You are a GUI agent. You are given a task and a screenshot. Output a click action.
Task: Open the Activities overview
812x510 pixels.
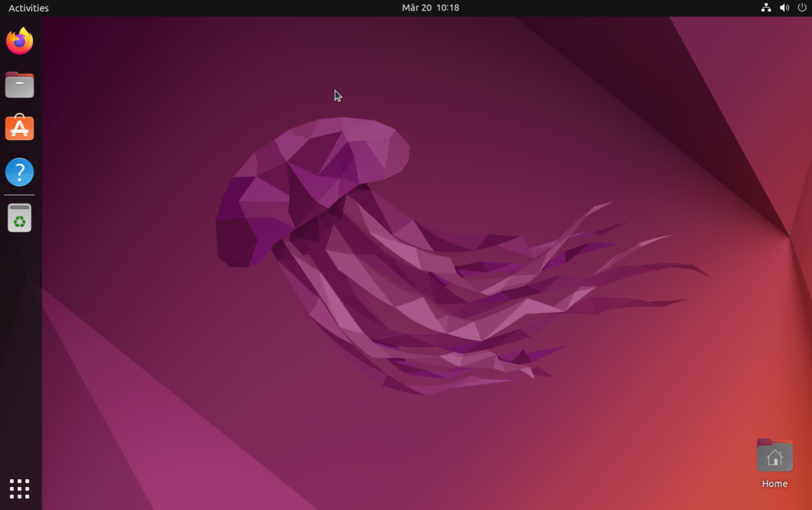28,8
